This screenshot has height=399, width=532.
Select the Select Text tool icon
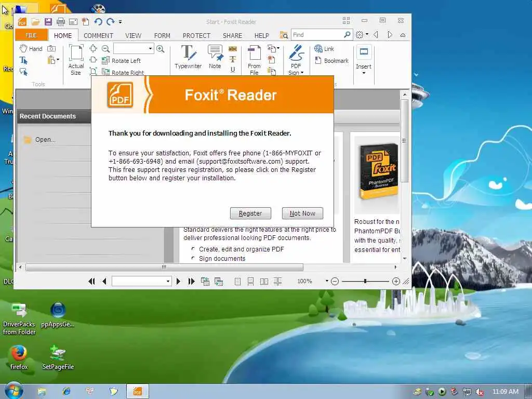pyautogui.click(x=23, y=60)
